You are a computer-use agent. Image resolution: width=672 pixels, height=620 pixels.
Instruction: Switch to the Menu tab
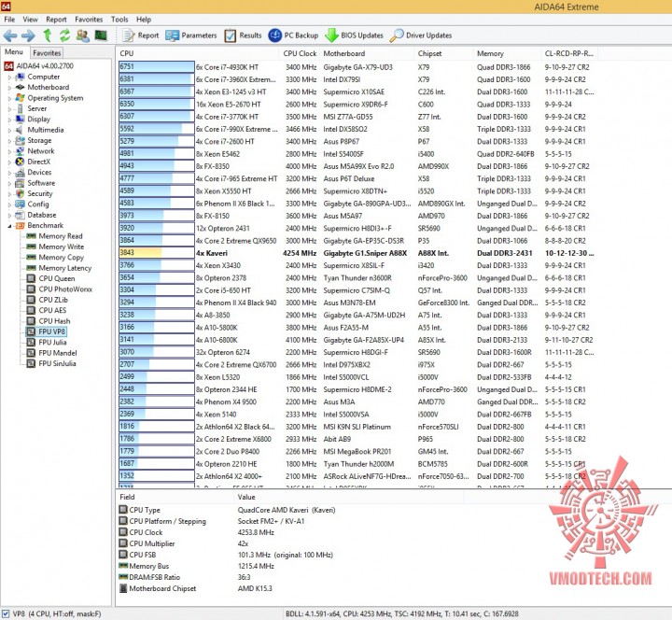coord(14,52)
